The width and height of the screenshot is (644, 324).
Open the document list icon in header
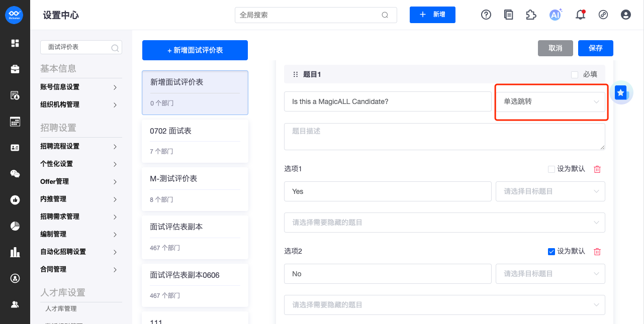[x=509, y=15]
